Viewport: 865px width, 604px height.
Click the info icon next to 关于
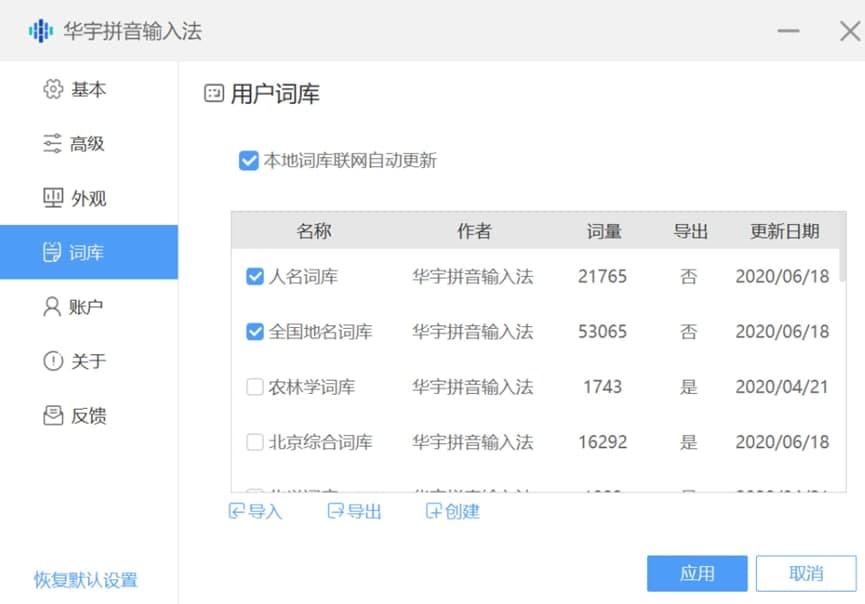[x=52, y=361]
